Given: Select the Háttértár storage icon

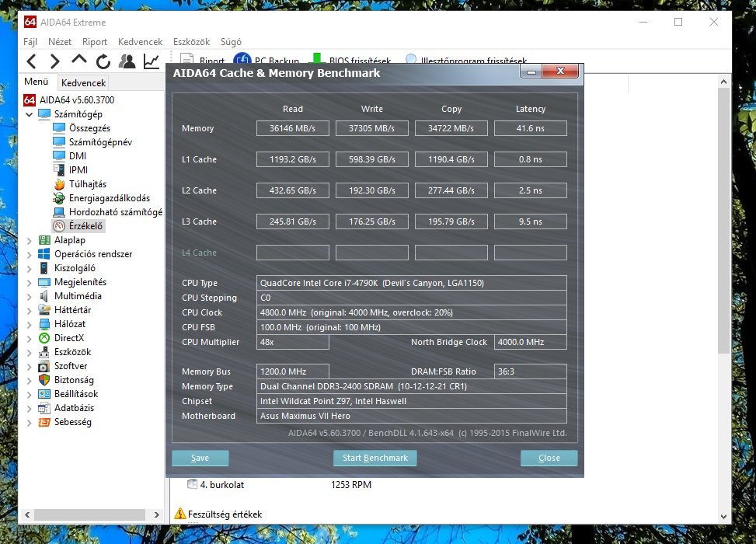Looking at the screenshot, I should point(44,309).
